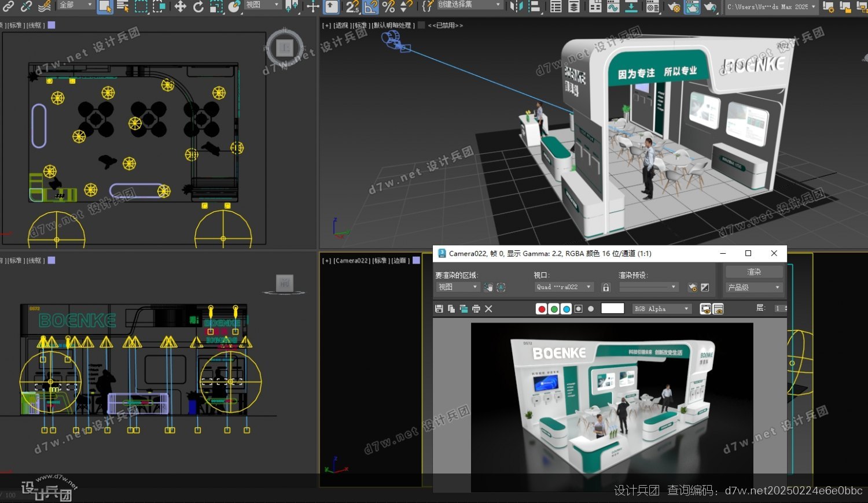The width and height of the screenshot is (868, 503).
Task: Toggle the Blue channel display
Action: click(x=566, y=309)
